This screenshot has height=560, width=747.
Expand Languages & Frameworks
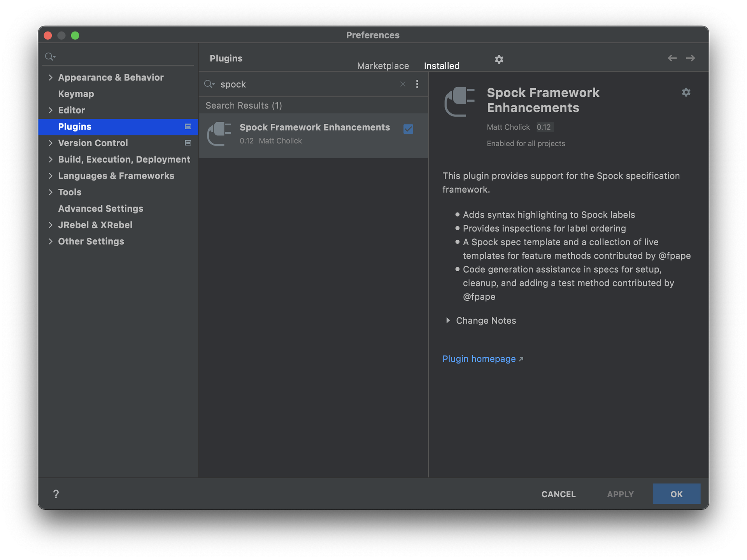[x=50, y=176]
